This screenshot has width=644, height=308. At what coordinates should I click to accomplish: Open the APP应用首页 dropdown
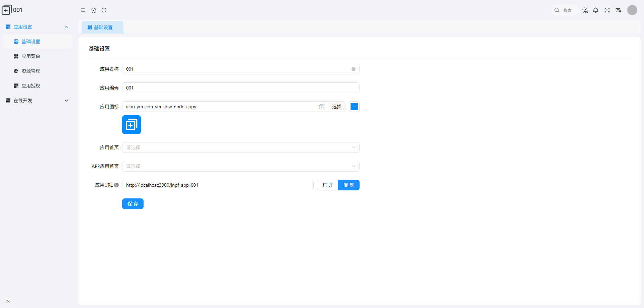pyautogui.click(x=240, y=166)
